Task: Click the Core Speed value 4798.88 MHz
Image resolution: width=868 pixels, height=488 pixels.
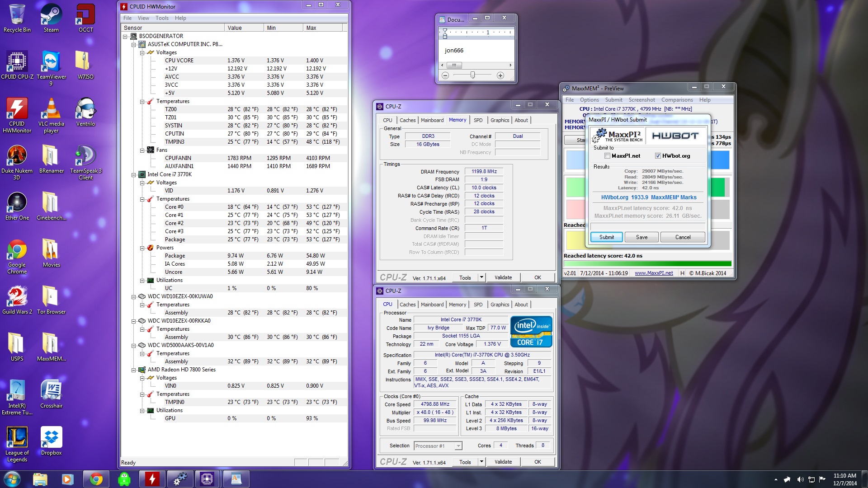Action: tap(435, 404)
